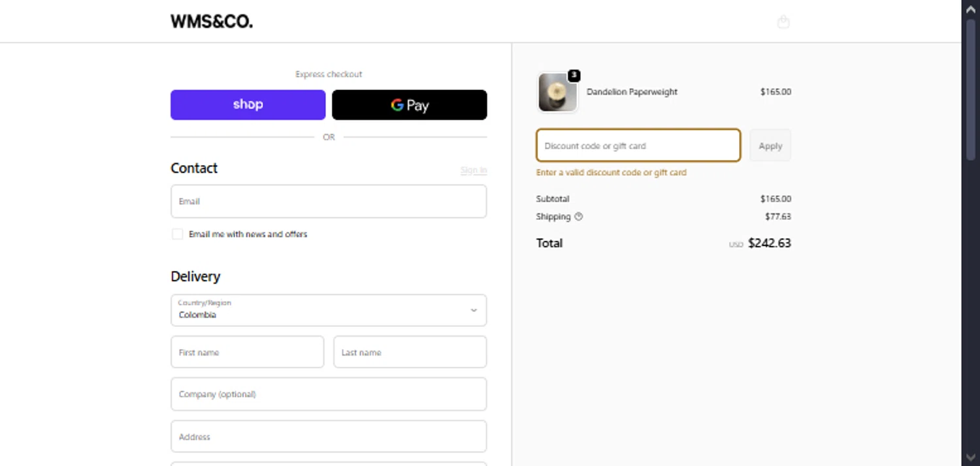The width and height of the screenshot is (980, 466).
Task: Click the $242.63 total amount
Action: [x=769, y=243]
